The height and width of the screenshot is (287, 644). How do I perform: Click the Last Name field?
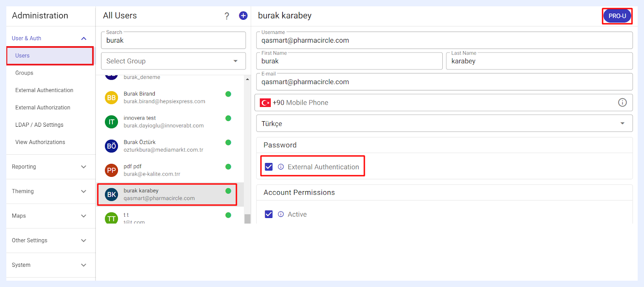point(539,61)
